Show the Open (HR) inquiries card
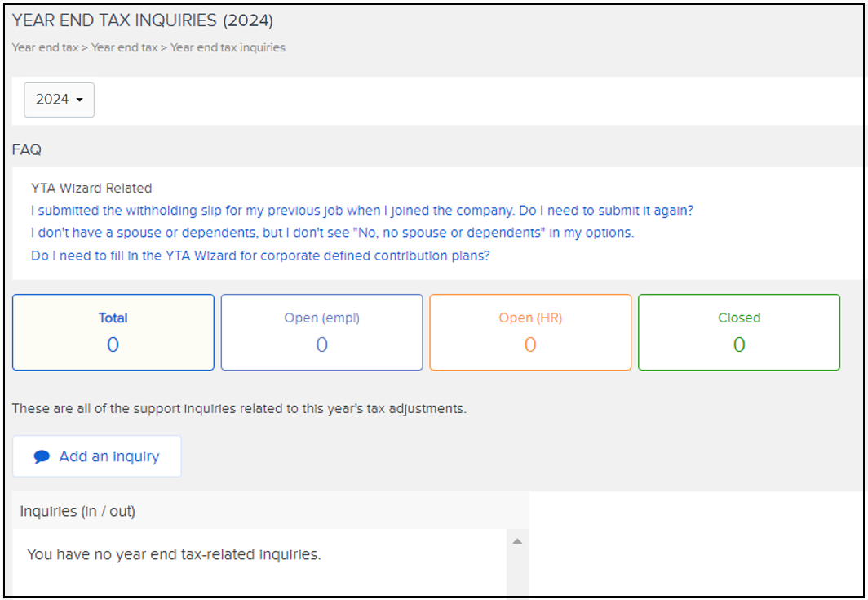Viewport: 868px width, 600px height. coord(530,332)
